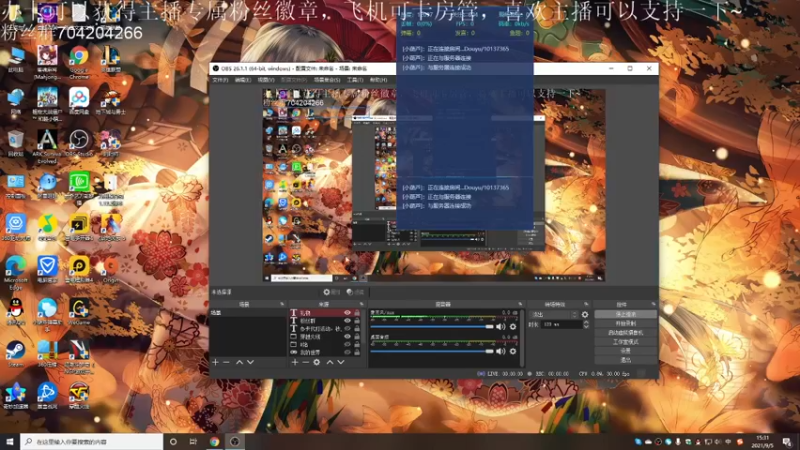Toggle the lock on the 礼物 source
This screenshot has height=450, width=800.
pyautogui.click(x=357, y=313)
